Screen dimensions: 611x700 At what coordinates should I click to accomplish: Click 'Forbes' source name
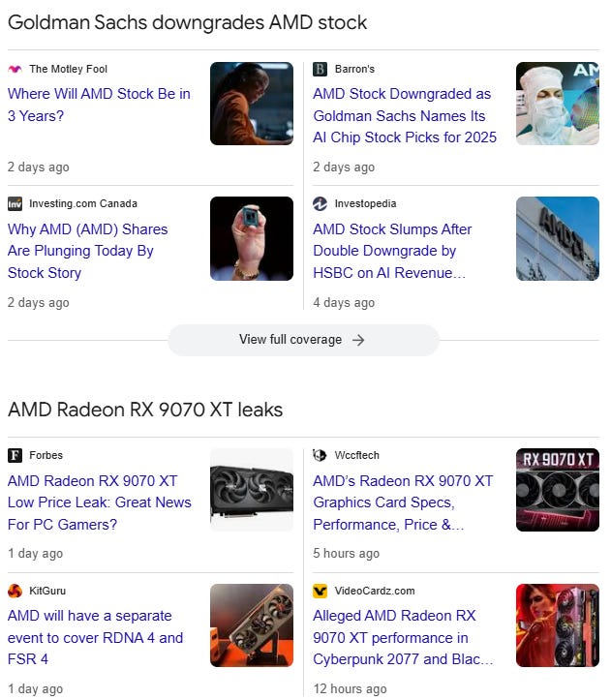click(x=46, y=455)
